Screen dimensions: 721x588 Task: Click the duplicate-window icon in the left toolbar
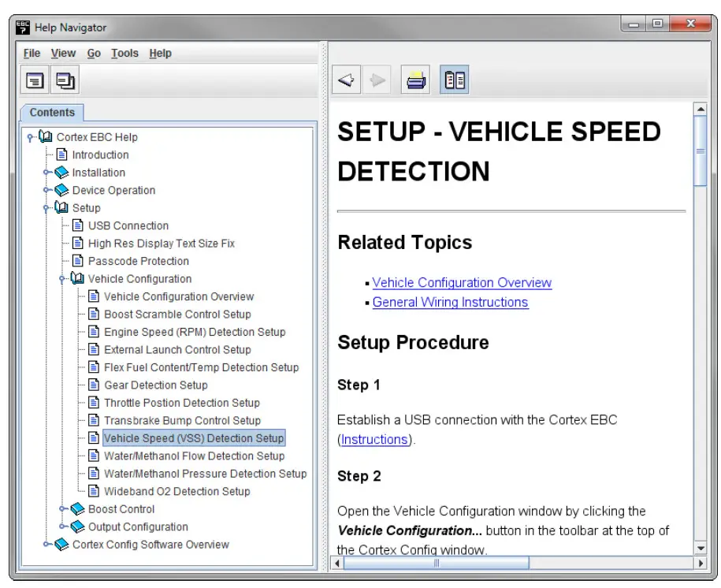64,79
